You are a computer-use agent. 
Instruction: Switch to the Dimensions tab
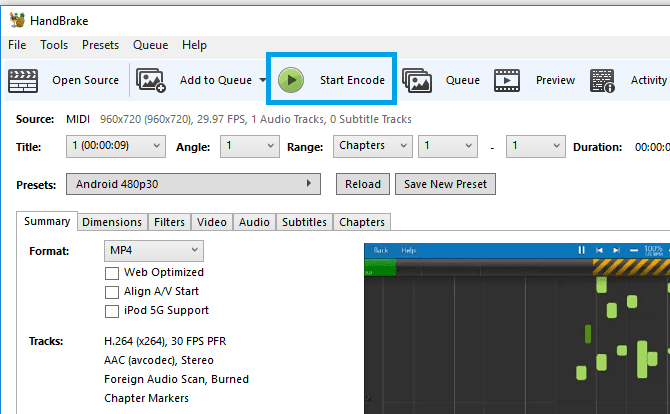(x=112, y=222)
